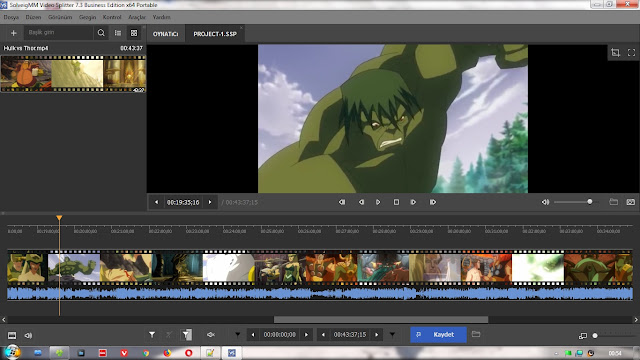This screenshot has height=360, width=640.
Task: Open the Yardım menu
Action: pyautogui.click(x=161, y=17)
